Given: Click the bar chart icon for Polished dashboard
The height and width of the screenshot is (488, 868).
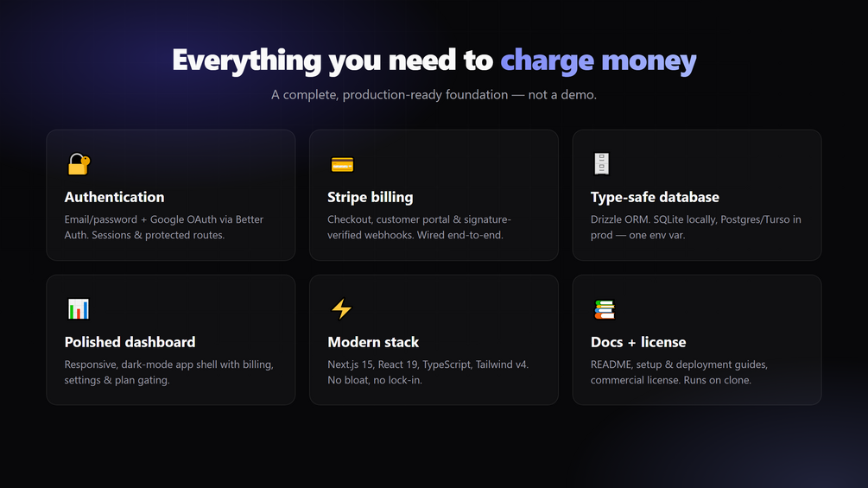Looking at the screenshot, I should click(x=78, y=308).
